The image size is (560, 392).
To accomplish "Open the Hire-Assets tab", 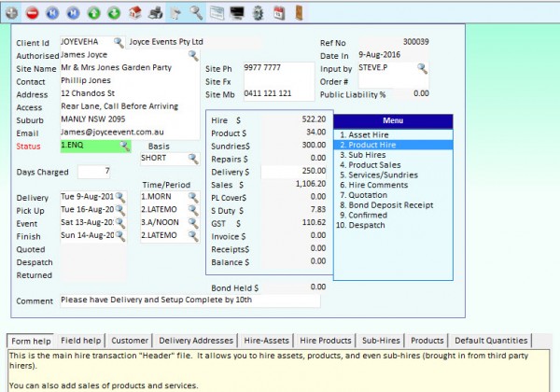I will [x=266, y=341].
